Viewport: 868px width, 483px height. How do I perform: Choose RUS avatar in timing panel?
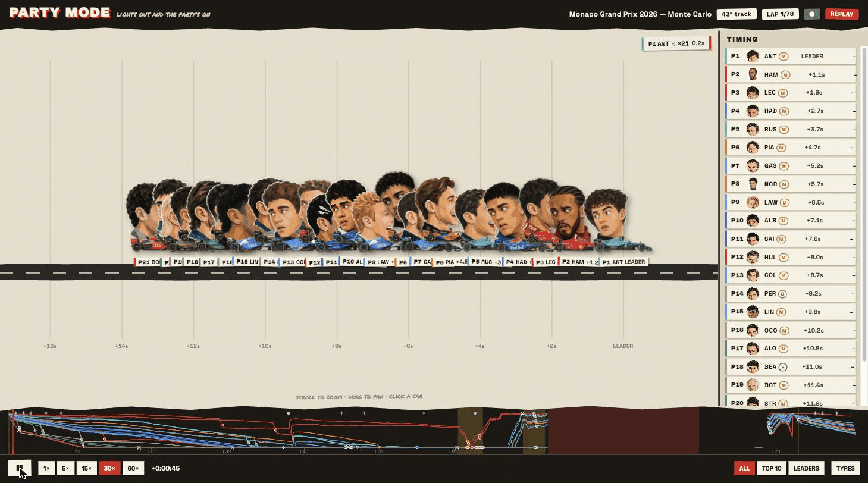click(x=753, y=129)
